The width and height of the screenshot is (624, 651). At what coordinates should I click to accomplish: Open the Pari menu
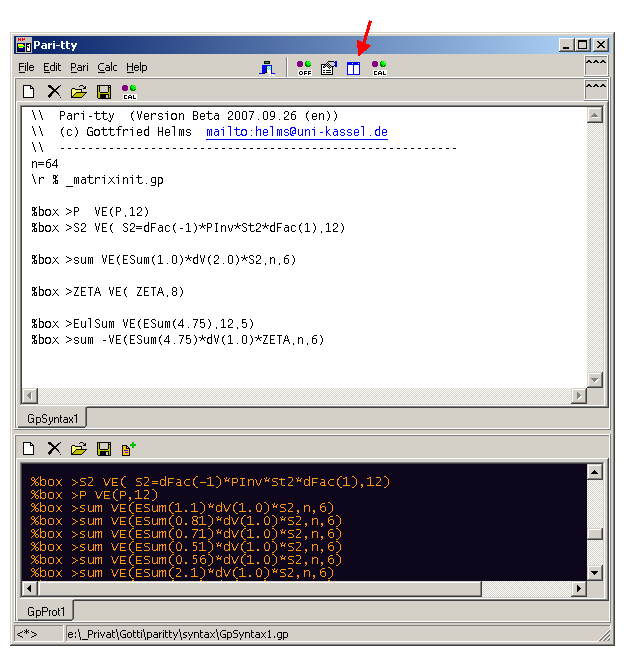[79, 67]
